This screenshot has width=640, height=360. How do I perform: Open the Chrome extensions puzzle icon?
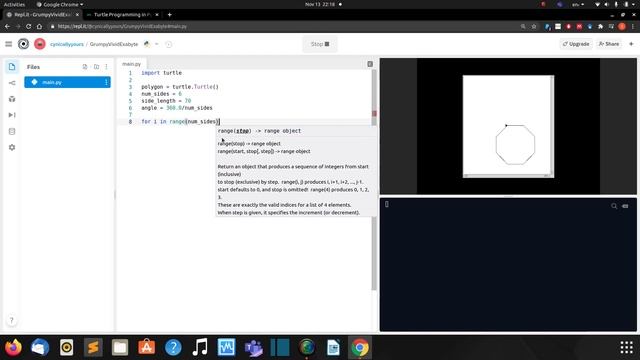point(600,26)
